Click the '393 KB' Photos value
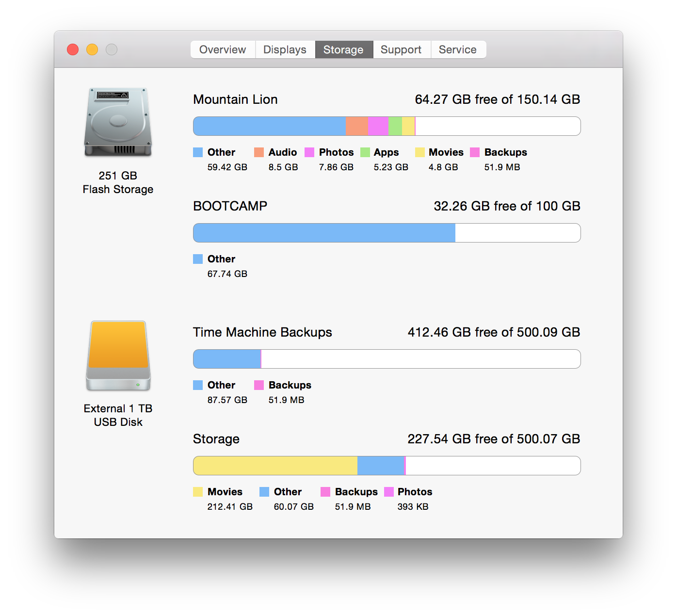 click(x=413, y=507)
